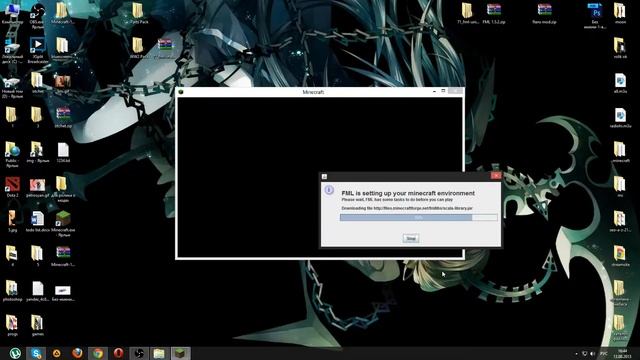The width and height of the screenshot is (640, 360).
Task: Open Skype from the taskbar
Action: pos(36,353)
